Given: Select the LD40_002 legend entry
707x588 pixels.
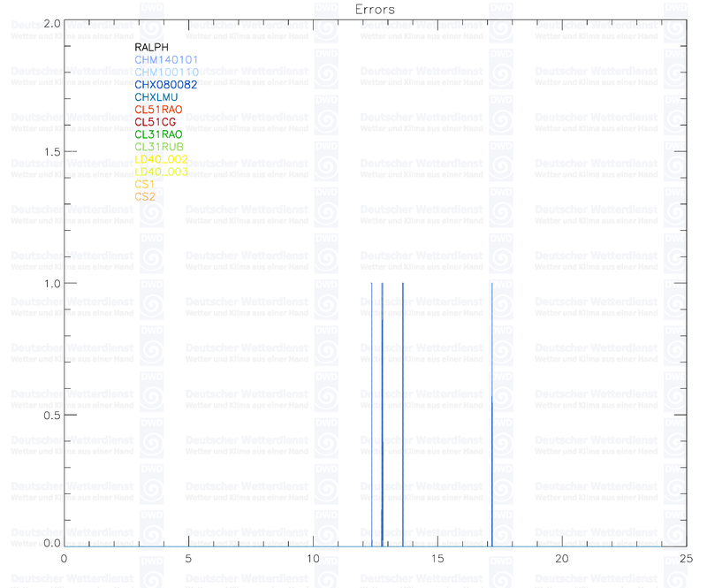Looking at the screenshot, I should [161, 159].
